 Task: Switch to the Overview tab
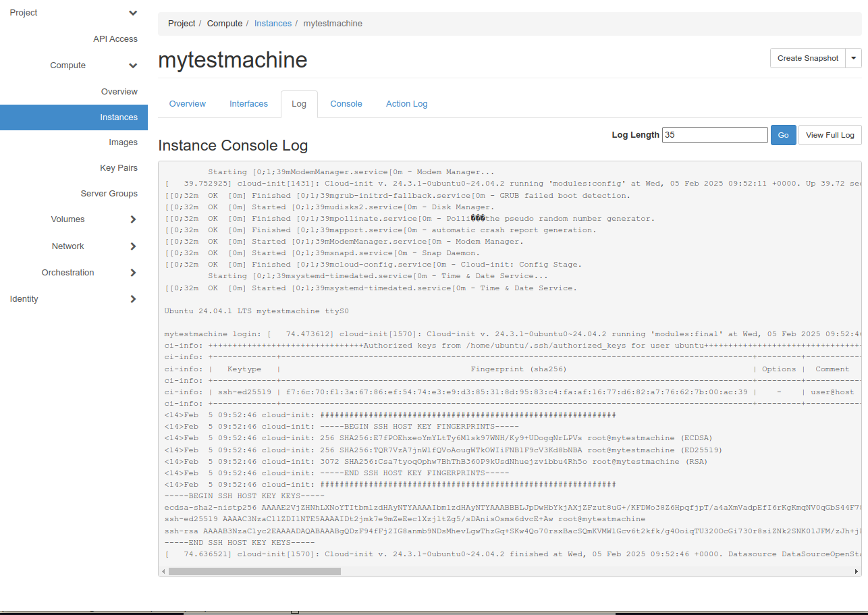click(188, 104)
